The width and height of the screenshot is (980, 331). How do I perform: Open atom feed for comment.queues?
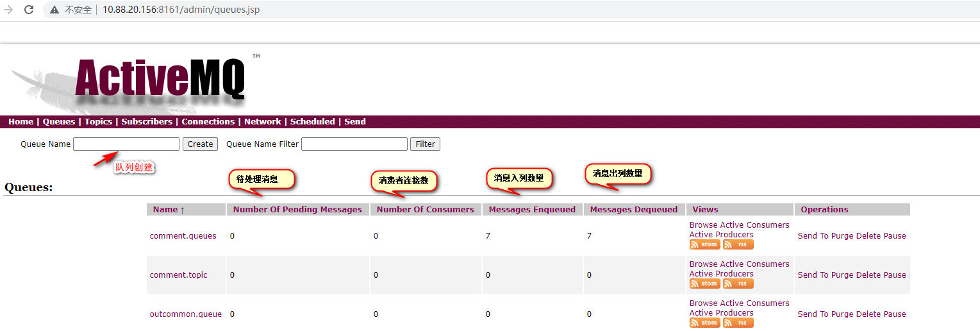coord(705,244)
